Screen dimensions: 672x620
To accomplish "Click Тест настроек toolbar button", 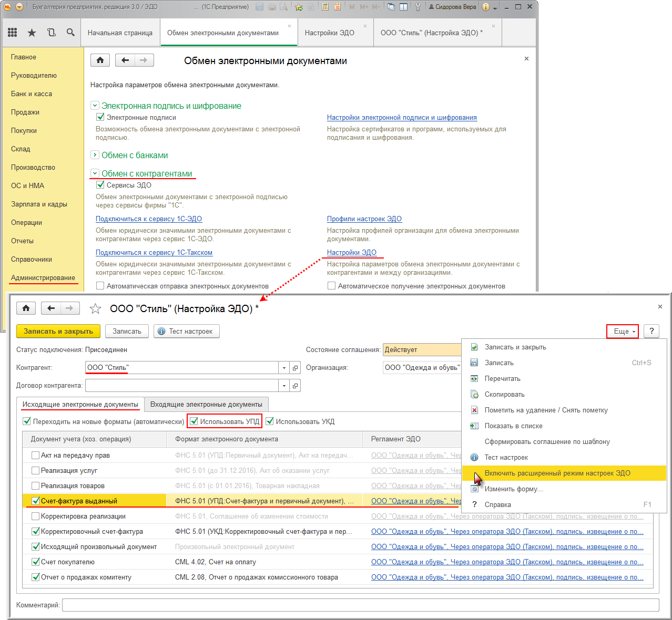I will 186,331.
